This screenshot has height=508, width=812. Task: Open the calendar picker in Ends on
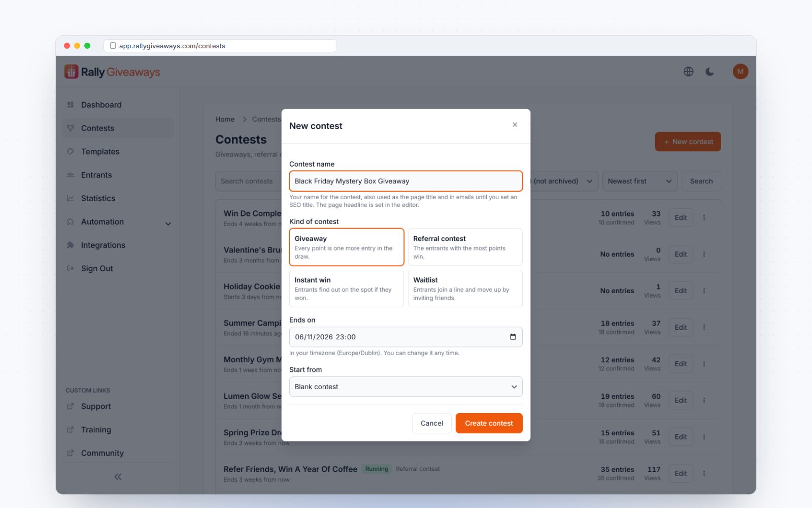(x=513, y=337)
